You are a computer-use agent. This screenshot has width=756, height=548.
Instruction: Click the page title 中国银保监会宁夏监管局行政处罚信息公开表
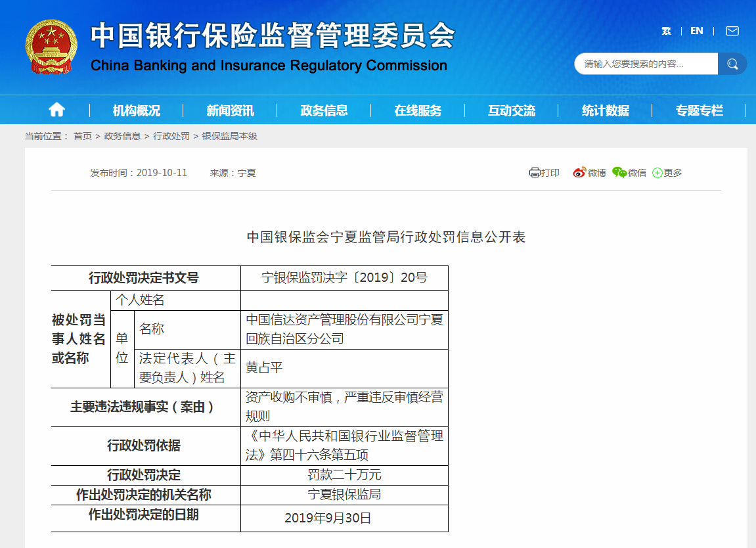tap(386, 237)
